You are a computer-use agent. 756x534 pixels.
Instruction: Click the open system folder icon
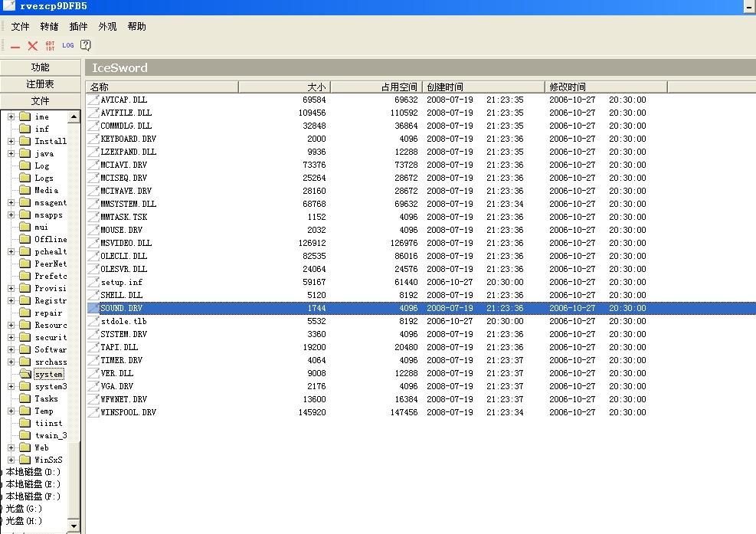25,374
